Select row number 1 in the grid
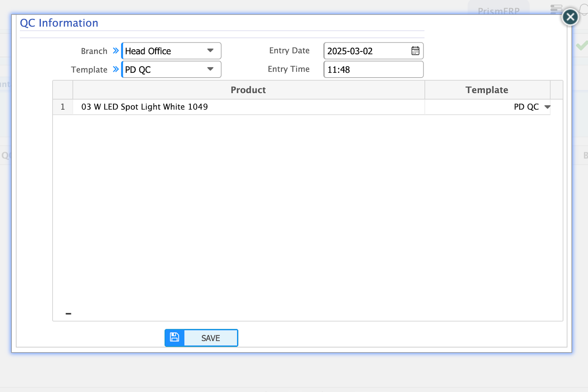 pos(63,107)
